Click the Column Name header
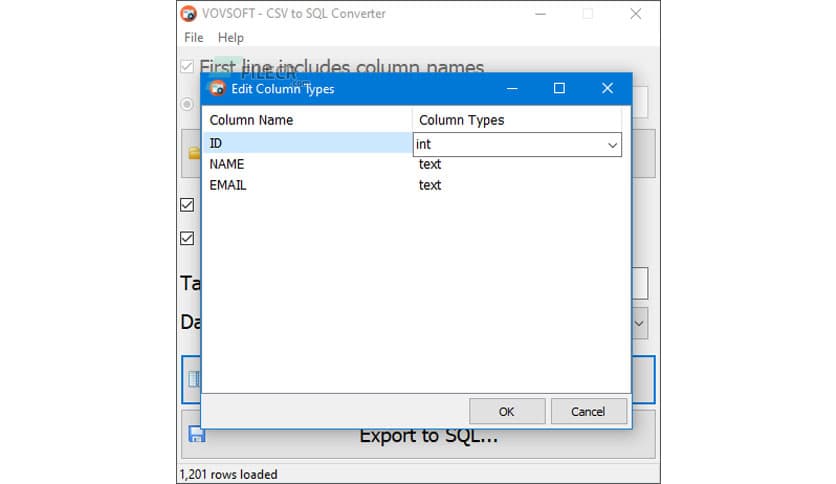This screenshot has height=484, width=836. click(x=308, y=120)
